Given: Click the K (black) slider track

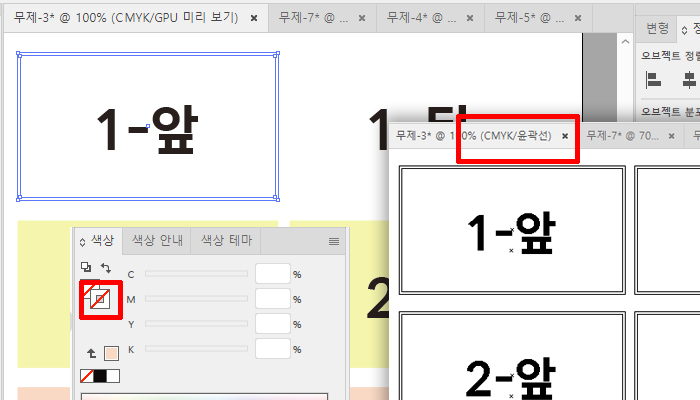Looking at the screenshot, I should (x=196, y=349).
